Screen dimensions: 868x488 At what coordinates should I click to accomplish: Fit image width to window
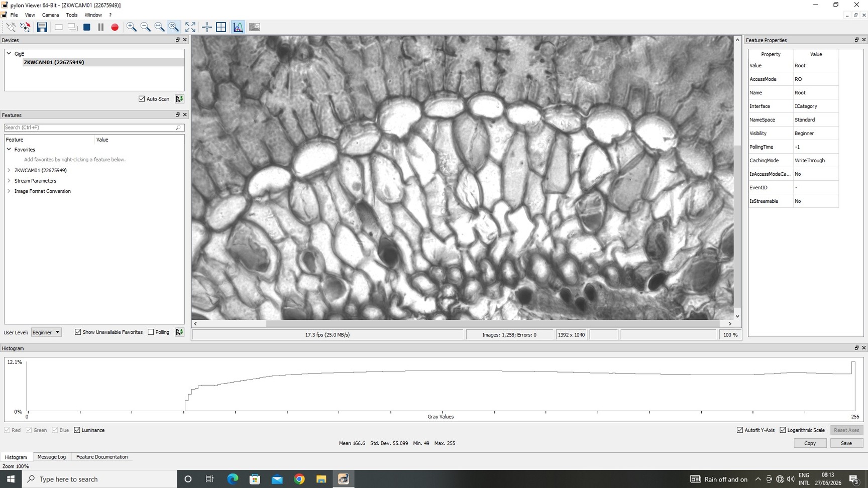coord(160,27)
